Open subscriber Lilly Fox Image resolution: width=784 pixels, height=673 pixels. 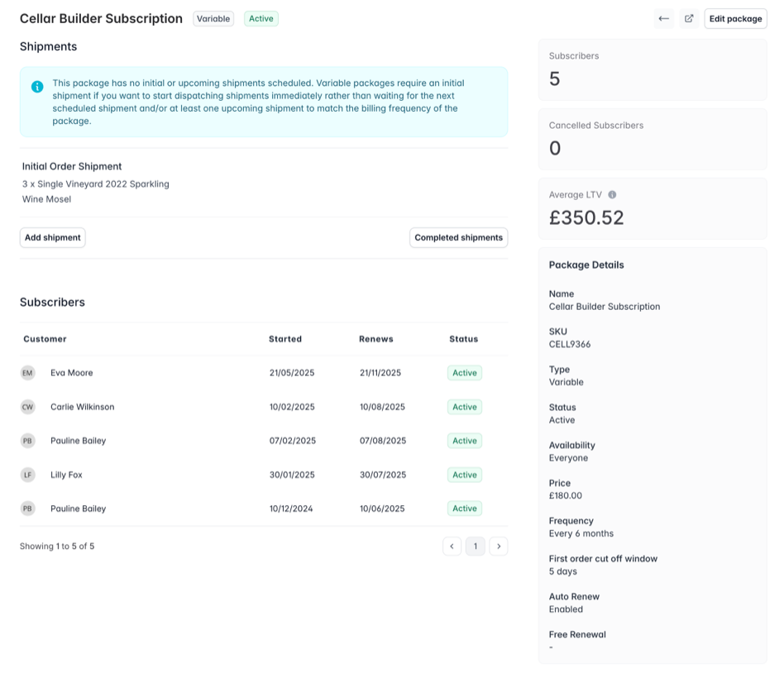pos(66,475)
